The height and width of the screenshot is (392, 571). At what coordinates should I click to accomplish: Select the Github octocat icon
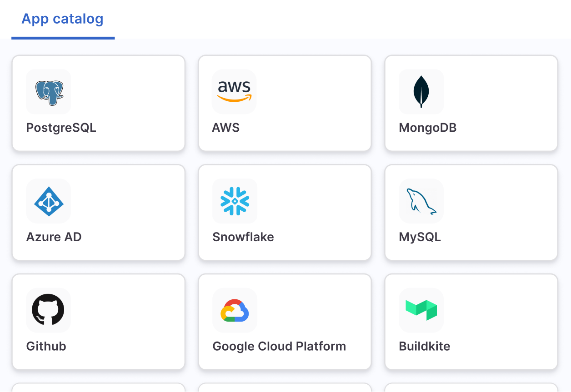[48, 310]
